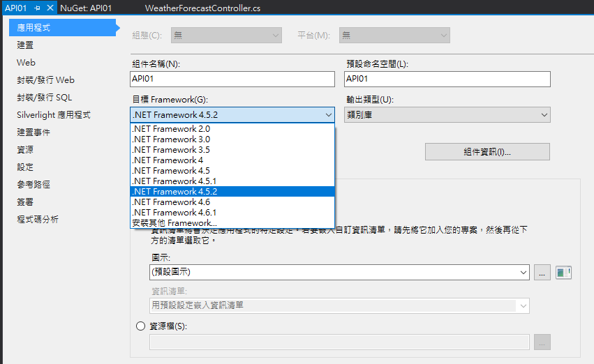Choose .NET Framework 2.0 from list
The width and height of the screenshot is (594, 364).
pos(232,129)
